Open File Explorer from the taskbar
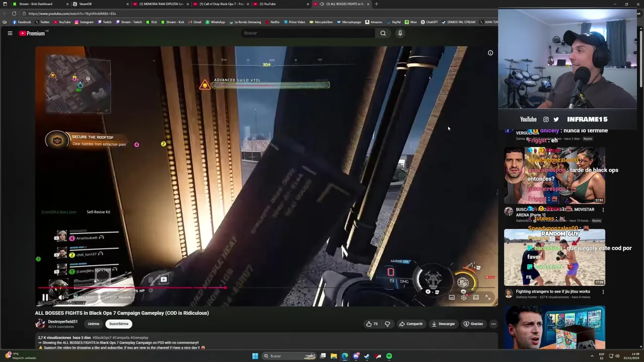Screen dimensions: 644x362 [334, 356]
